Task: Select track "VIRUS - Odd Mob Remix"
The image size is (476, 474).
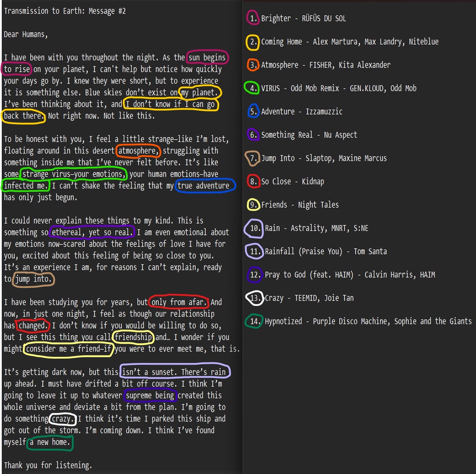Action: pos(339,88)
